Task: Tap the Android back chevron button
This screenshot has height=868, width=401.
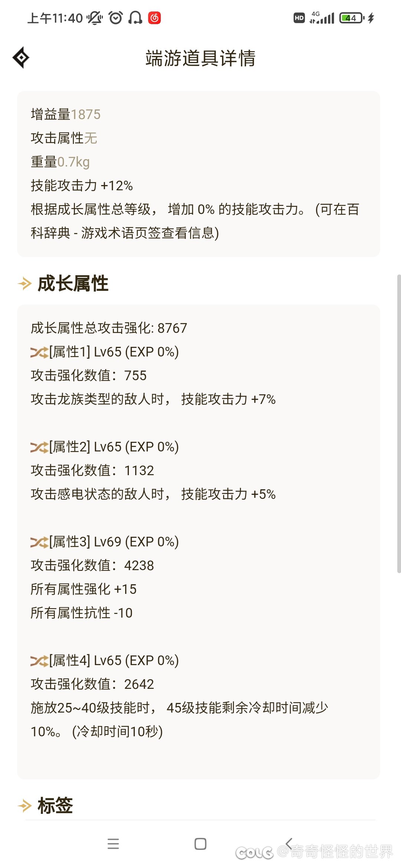Action: tap(289, 844)
